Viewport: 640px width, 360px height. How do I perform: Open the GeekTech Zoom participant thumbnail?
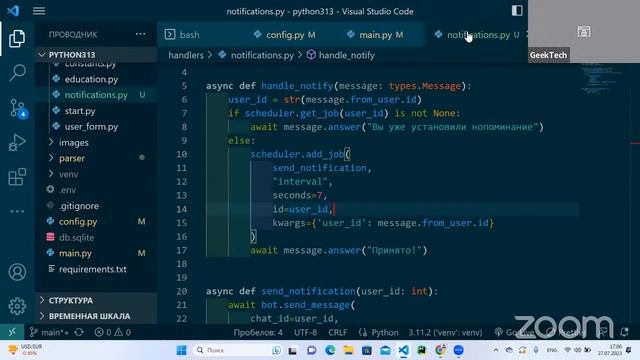[584, 31]
